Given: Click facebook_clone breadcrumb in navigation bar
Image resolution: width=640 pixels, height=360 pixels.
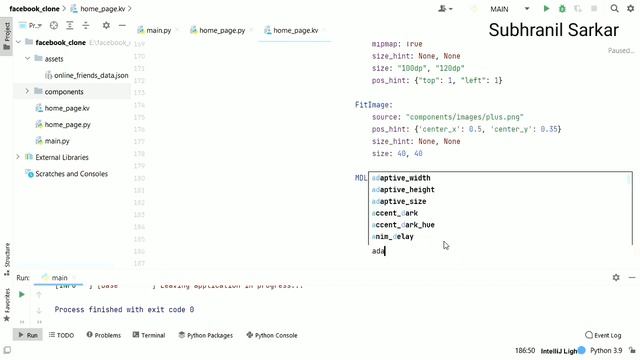Looking at the screenshot, I should click(35, 9).
